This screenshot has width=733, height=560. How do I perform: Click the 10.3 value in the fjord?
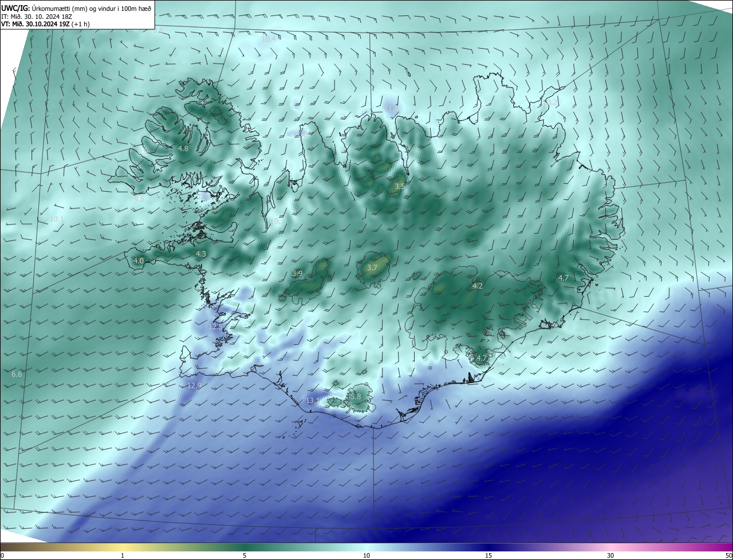click(277, 221)
